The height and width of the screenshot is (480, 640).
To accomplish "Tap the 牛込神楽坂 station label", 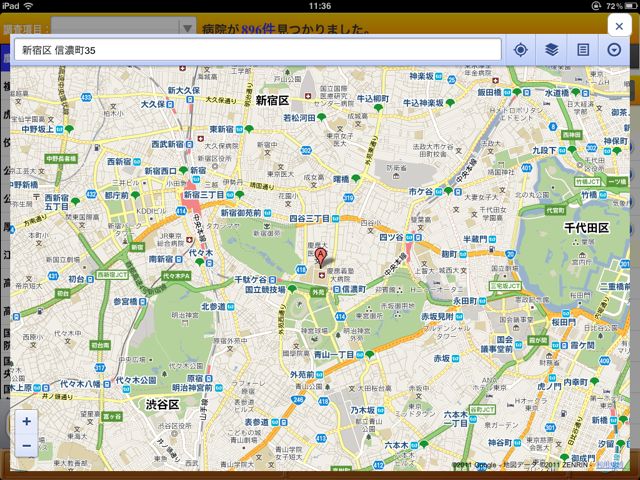I will [423, 103].
